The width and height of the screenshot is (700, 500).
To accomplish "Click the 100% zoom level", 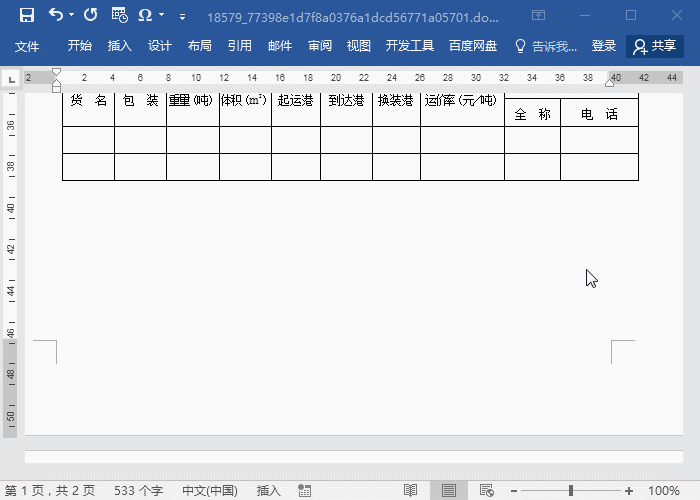I will (663, 491).
